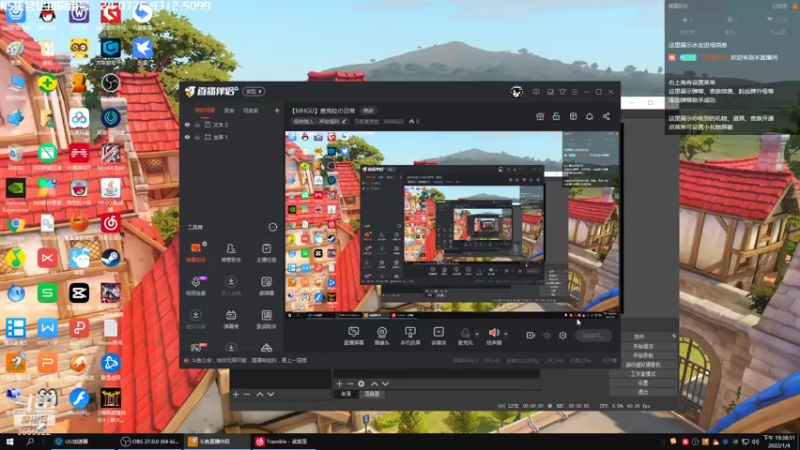
Task: Expand the speaker options arrow
Action: coord(506,334)
